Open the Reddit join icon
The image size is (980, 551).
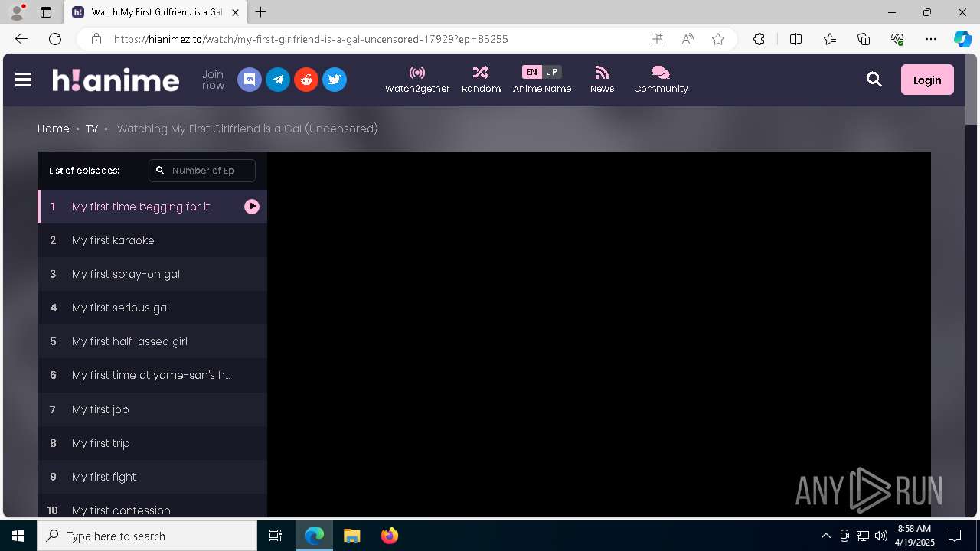pyautogui.click(x=306, y=80)
